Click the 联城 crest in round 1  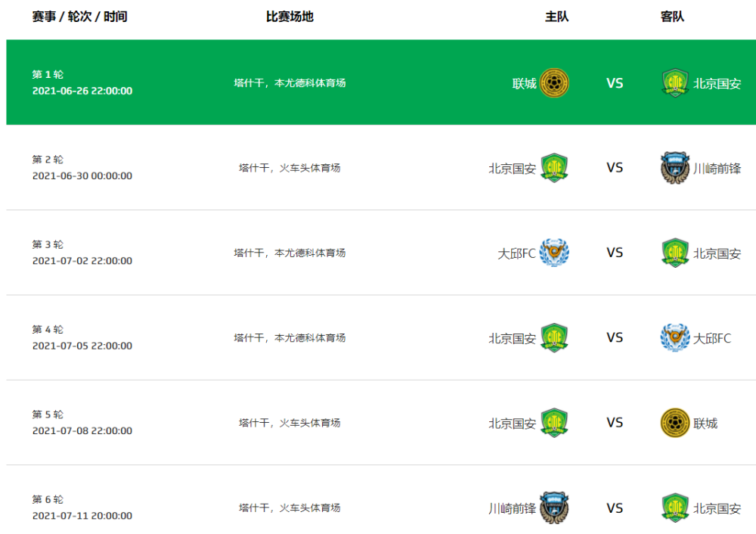click(x=554, y=83)
